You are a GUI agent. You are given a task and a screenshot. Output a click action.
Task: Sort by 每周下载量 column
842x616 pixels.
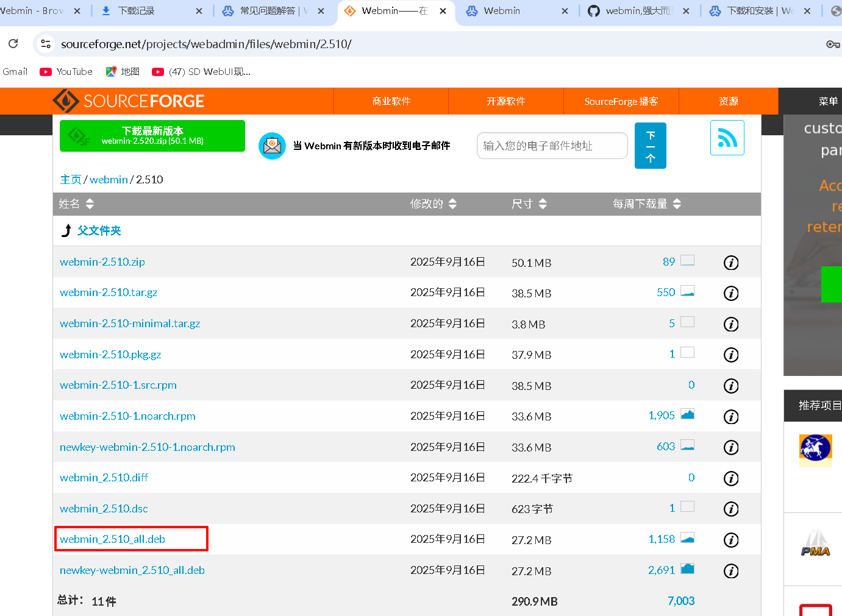tap(647, 204)
